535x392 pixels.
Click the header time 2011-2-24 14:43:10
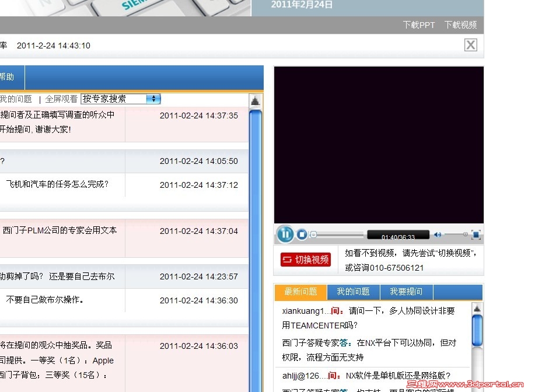pos(54,45)
